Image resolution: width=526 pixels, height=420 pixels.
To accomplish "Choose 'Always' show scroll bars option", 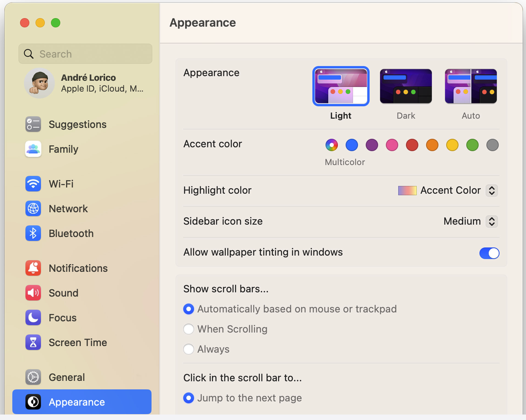I will (x=189, y=349).
